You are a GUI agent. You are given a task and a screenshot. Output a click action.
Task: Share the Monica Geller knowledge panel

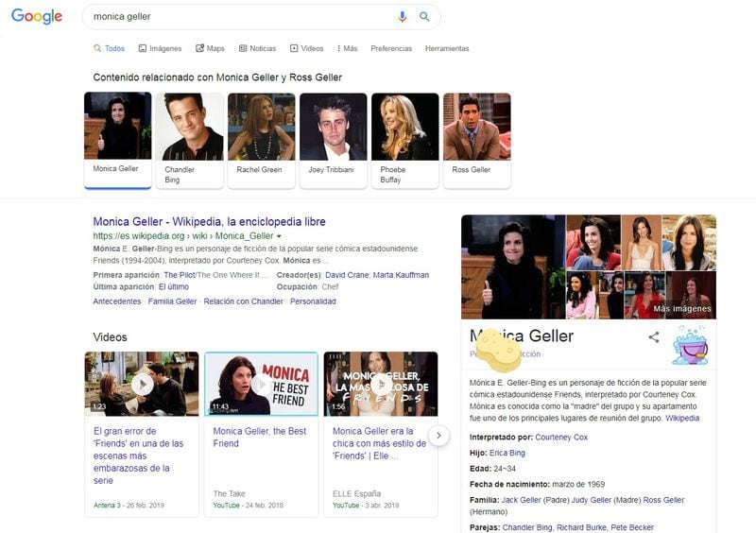pyautogui.click(x=654, y=337)
